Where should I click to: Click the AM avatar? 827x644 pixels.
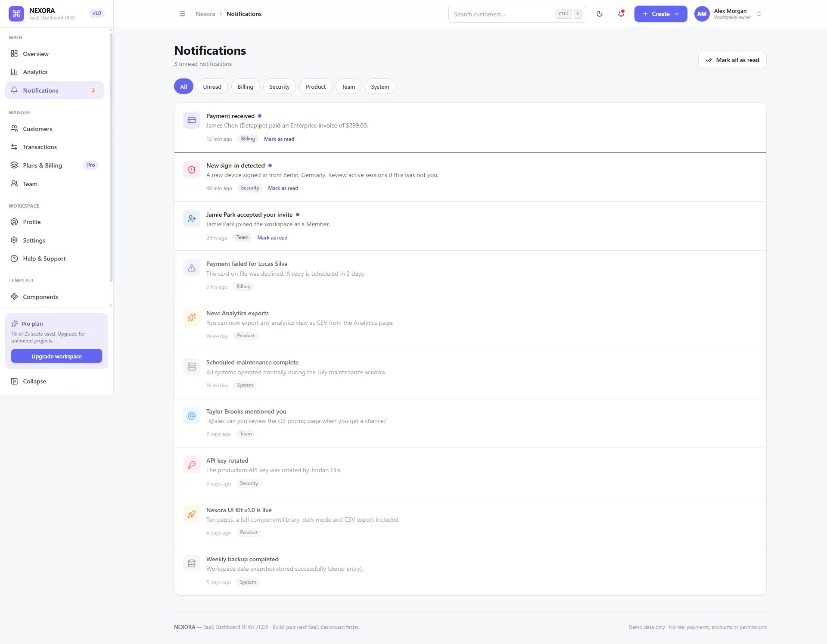702,14
